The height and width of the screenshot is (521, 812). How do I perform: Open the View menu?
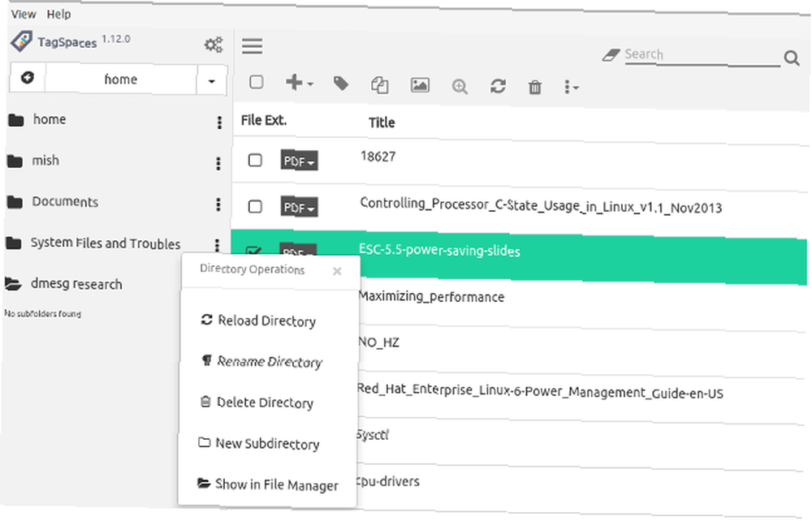[x=24, y=14]
